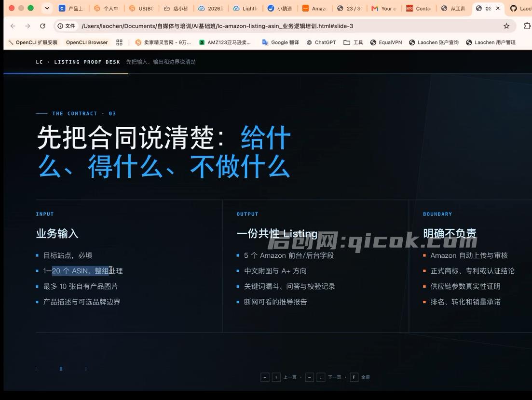Viewport: 532px width, 400px height.
Task: Open the OpenCLI 扩展安装 bookmark
Action: pyautogui.click(x=33, y=42)
